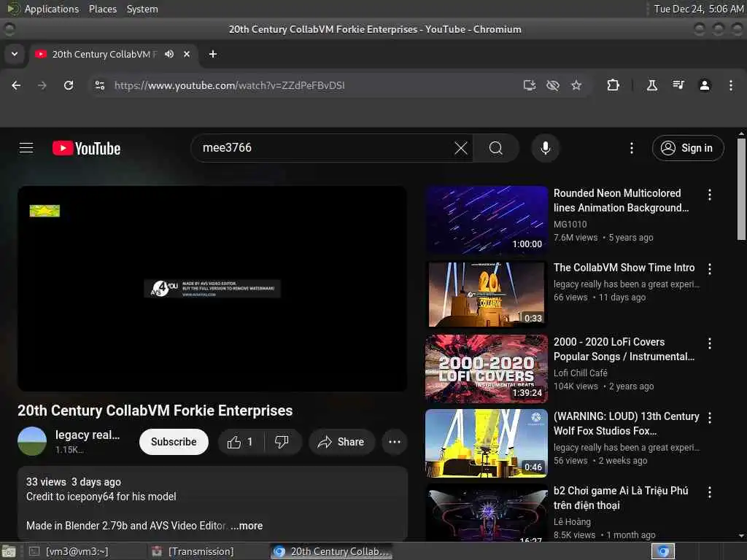
Task: Open the System menu
Action: [142, 9]
